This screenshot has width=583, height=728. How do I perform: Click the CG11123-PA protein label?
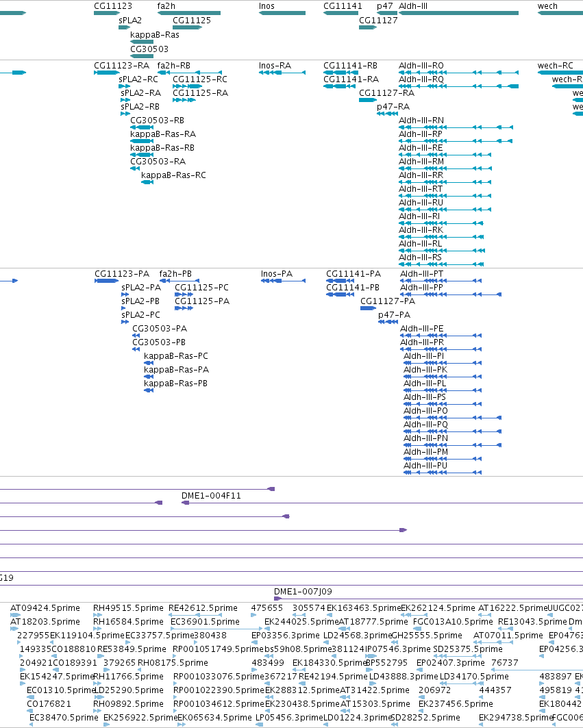tap(122, 274)
